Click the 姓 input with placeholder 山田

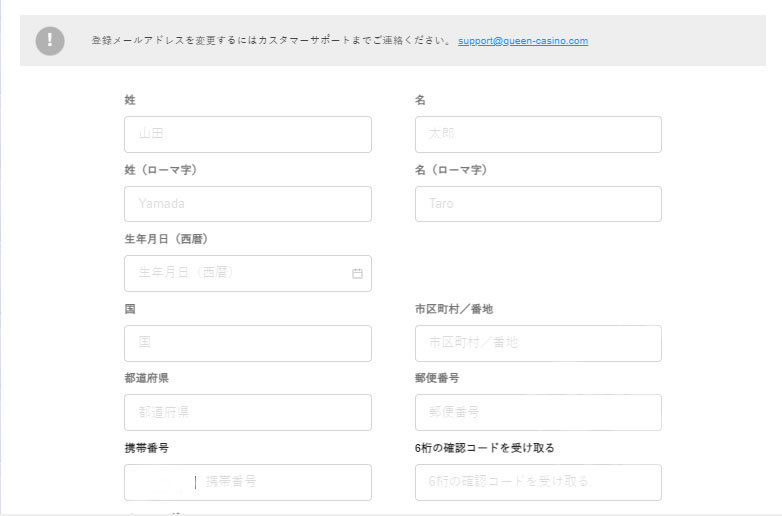click(x=247, y=134)
